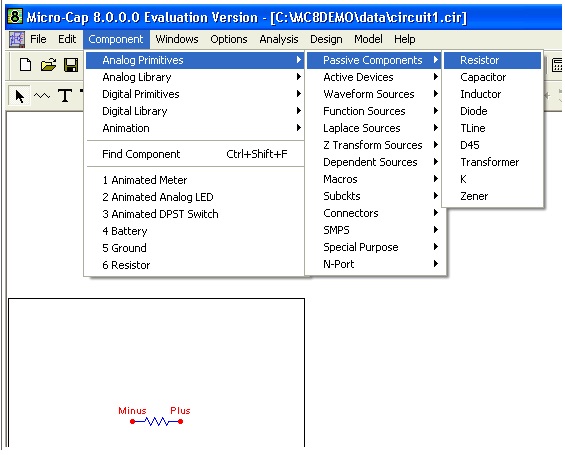
Task: Click the Save floppy disk icon
Action: click(x=71, y=65)
